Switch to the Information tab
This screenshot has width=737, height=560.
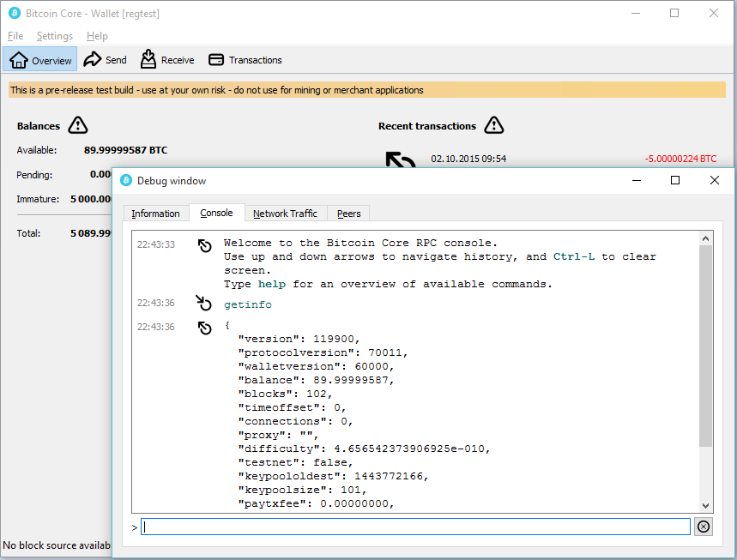tap(155, 214)
